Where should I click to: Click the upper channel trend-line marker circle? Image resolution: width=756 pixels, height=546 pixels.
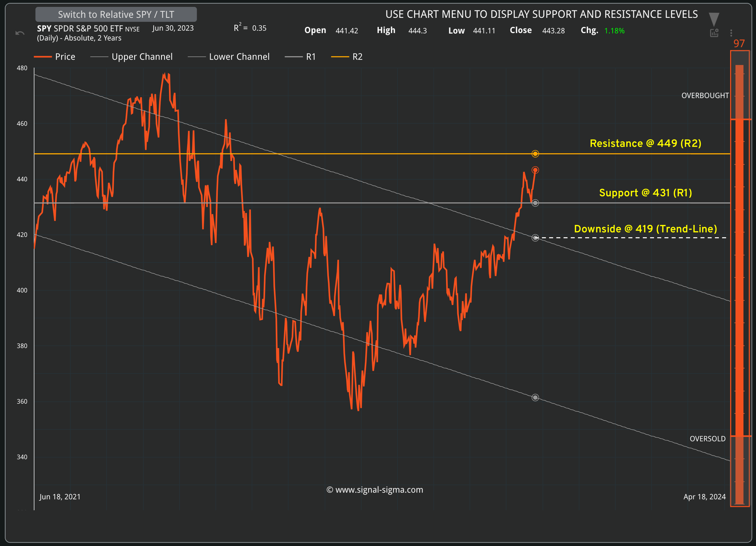535,238
